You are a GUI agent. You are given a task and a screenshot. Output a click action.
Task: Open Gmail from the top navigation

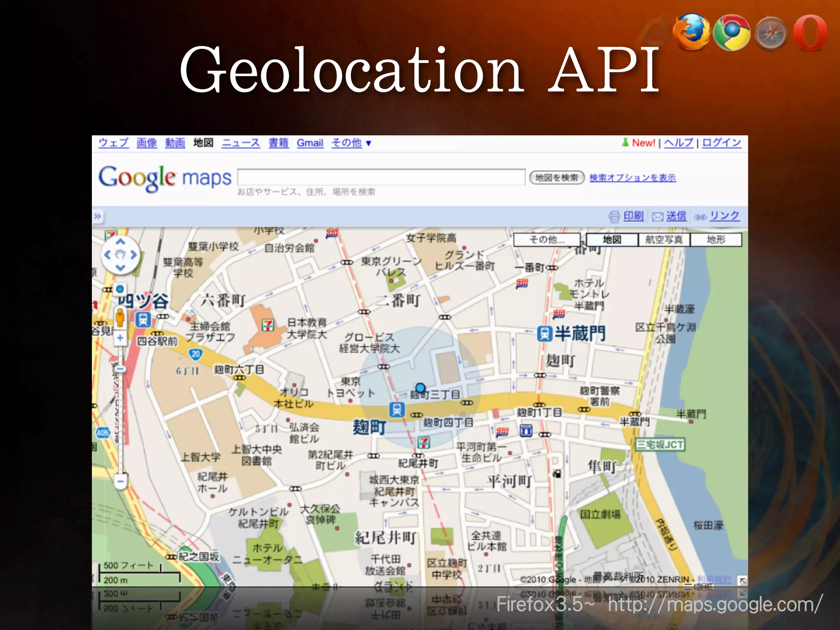click(310, 143)
